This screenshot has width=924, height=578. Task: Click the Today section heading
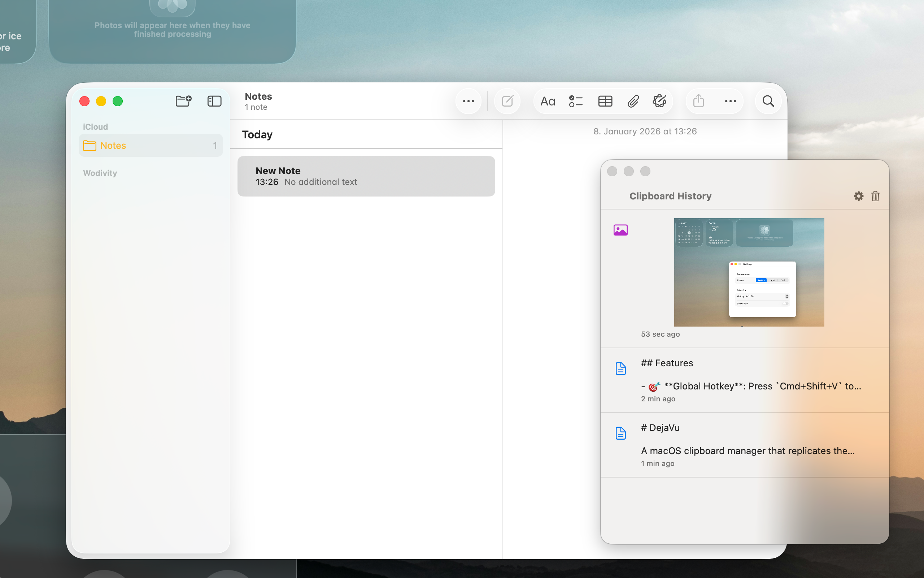tap(257, 134)
